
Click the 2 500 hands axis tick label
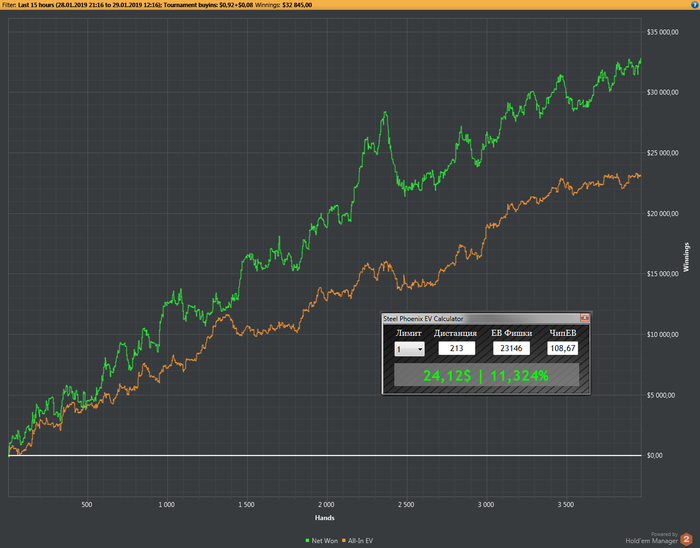[406, 504]
